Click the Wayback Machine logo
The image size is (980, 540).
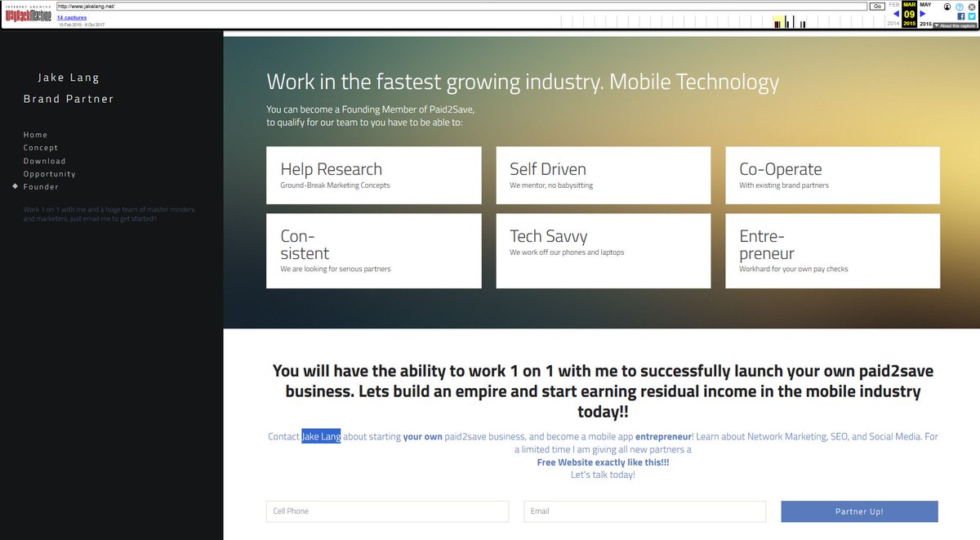[x=28, y=16]
